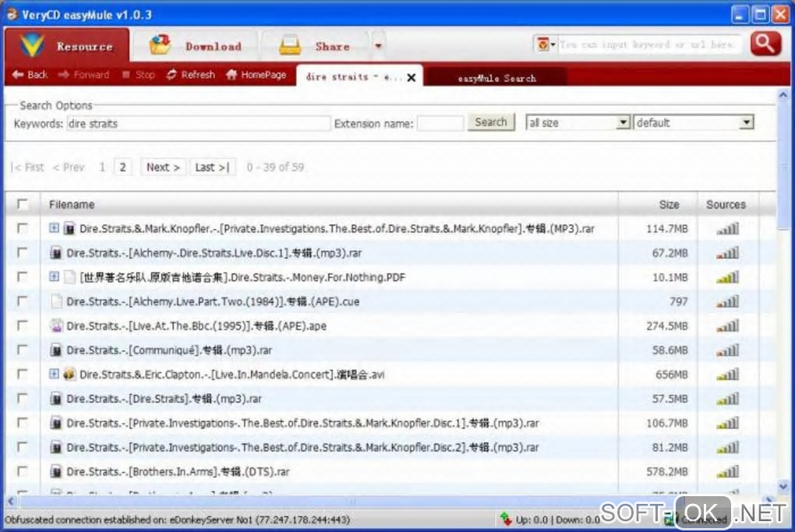Go Back in the browser toolbar

click(30, 75)
